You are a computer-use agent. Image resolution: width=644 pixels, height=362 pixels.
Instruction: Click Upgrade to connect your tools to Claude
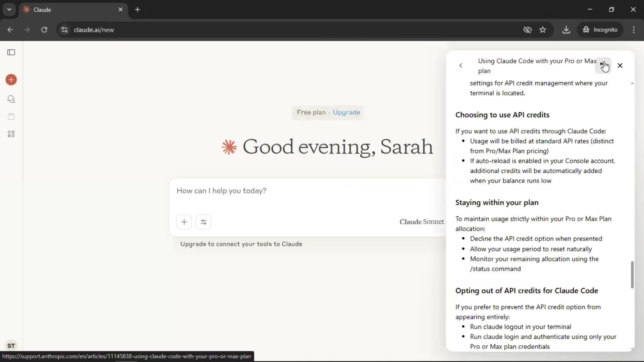(241, 244)
